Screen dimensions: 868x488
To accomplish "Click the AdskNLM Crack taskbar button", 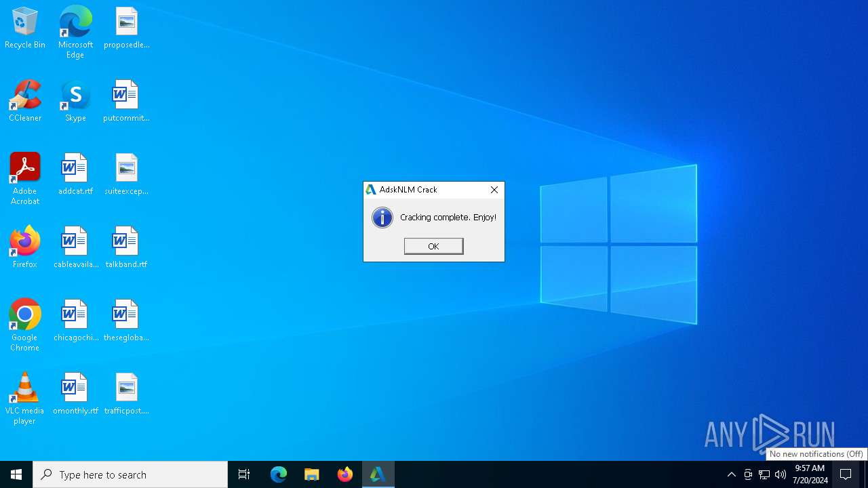I will click(x=378, y=474).
